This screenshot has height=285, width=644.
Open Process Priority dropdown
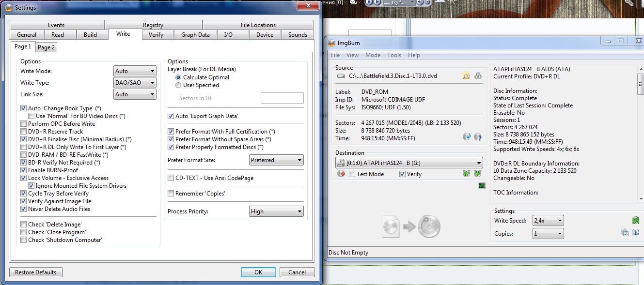click(276, 211)
